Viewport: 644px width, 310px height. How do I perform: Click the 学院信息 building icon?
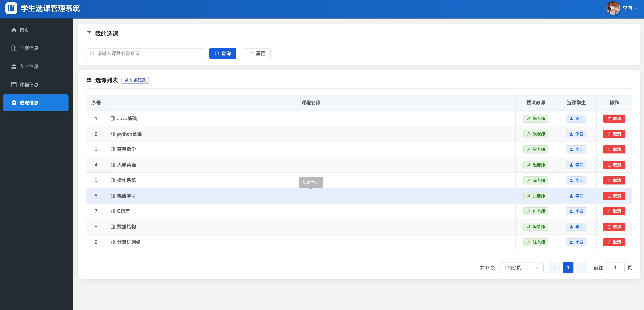coord(14,48)
